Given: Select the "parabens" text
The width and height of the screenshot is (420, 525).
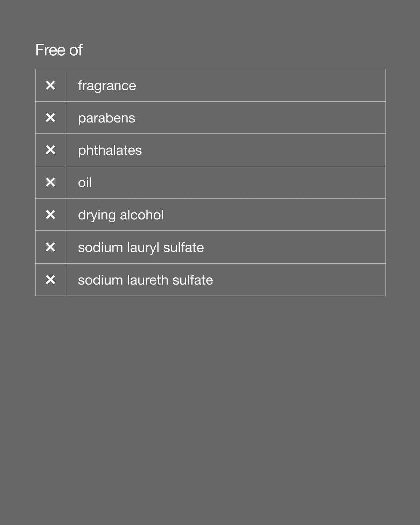Looking at the screenshot, I should click(106, 118).
